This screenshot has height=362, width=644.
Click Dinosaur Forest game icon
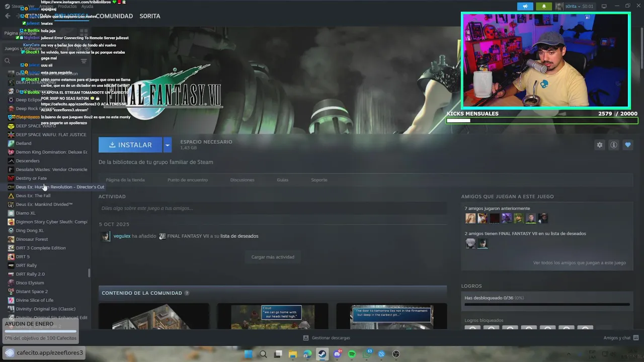point(11,239)
